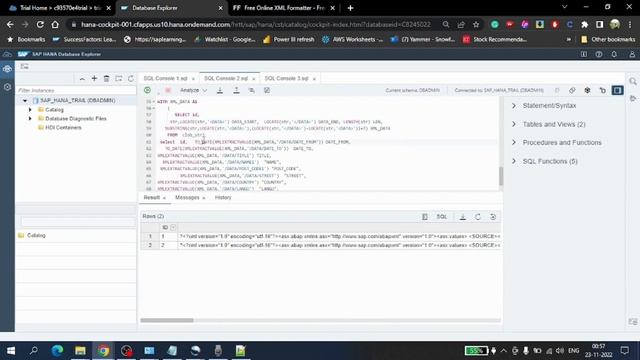Open the SQL Console 3.sql tab

pyautogui.click(x=286, y=78)
